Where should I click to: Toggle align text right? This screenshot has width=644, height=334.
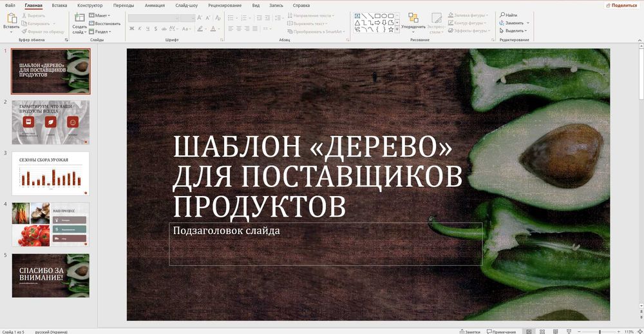click(247, 29)
